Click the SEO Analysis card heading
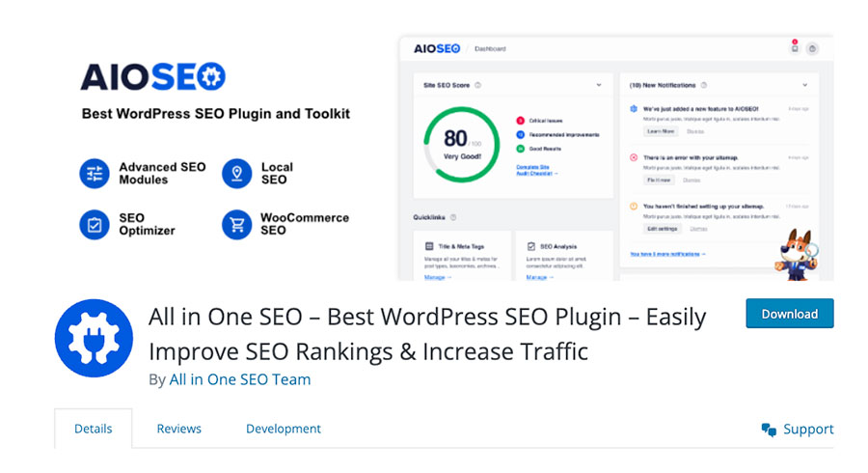 click(558, 246)
